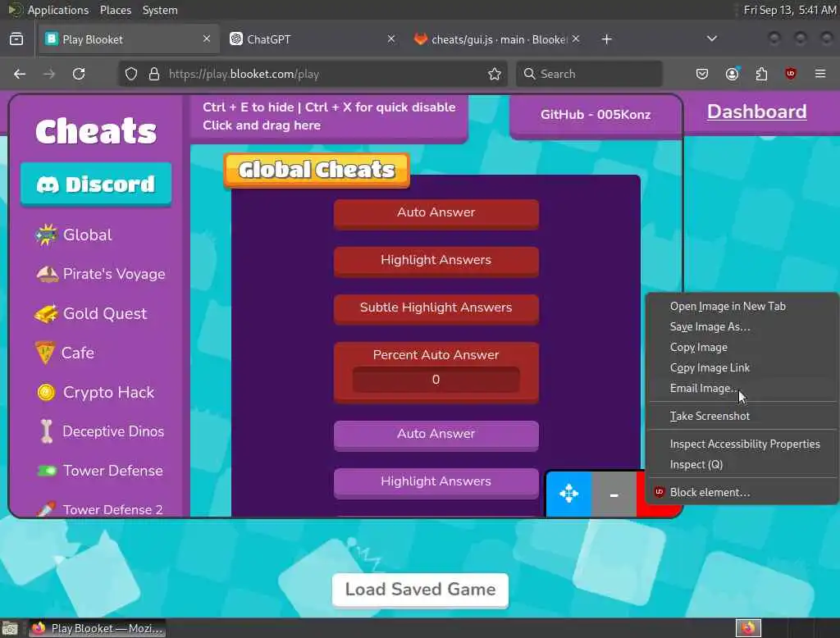
Task: Open Firefox account icon
Action: point(733,74)
